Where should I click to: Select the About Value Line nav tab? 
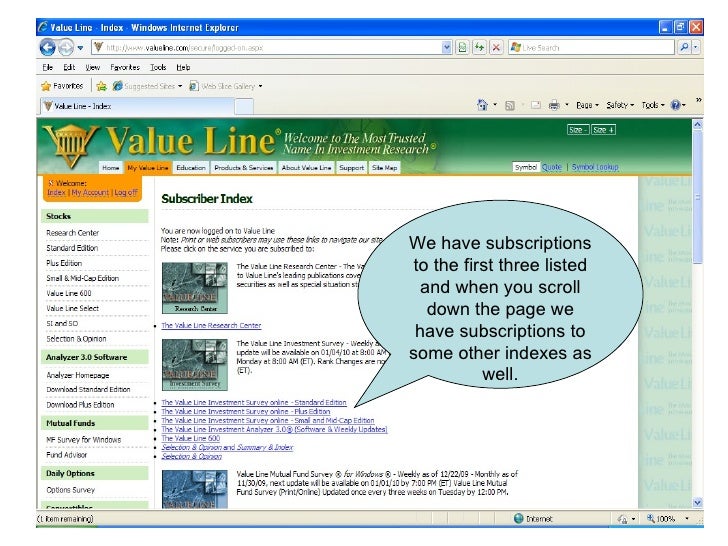[306, 168]
